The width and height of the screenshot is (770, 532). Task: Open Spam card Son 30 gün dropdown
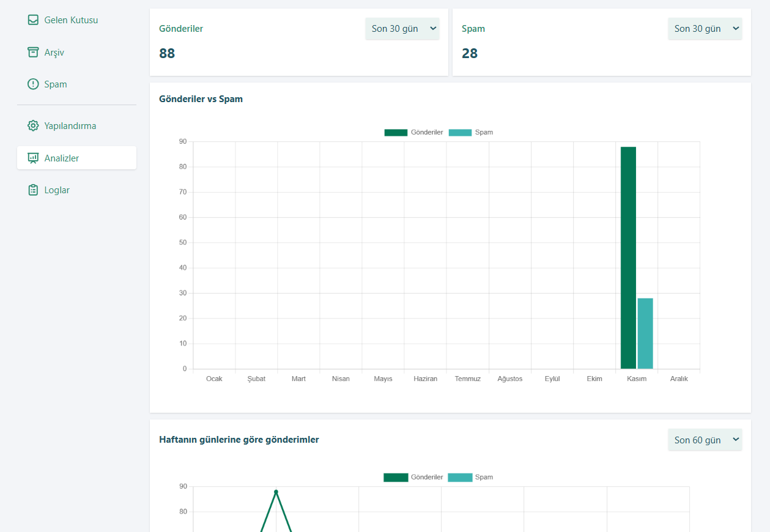tap(705, 29)
